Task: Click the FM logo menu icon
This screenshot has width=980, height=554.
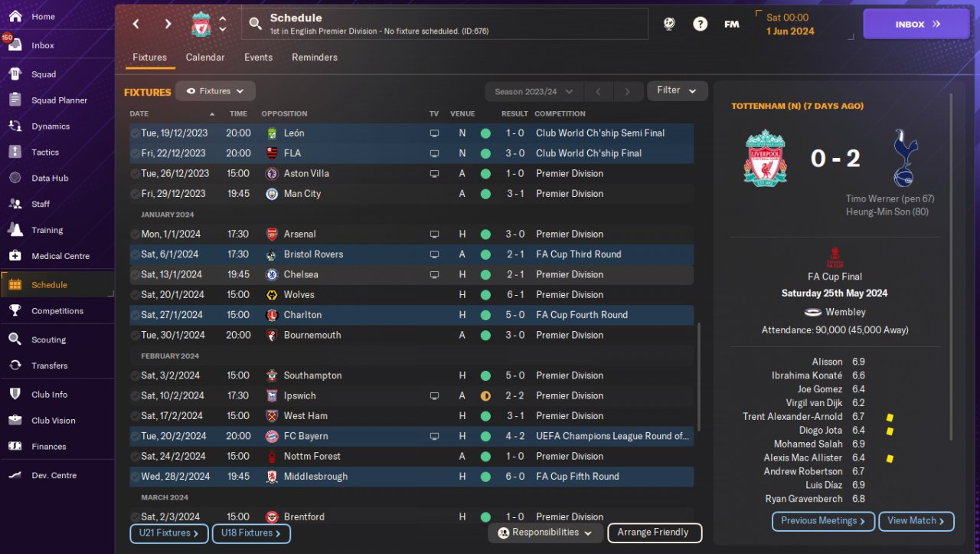Action: click(731, 24)
